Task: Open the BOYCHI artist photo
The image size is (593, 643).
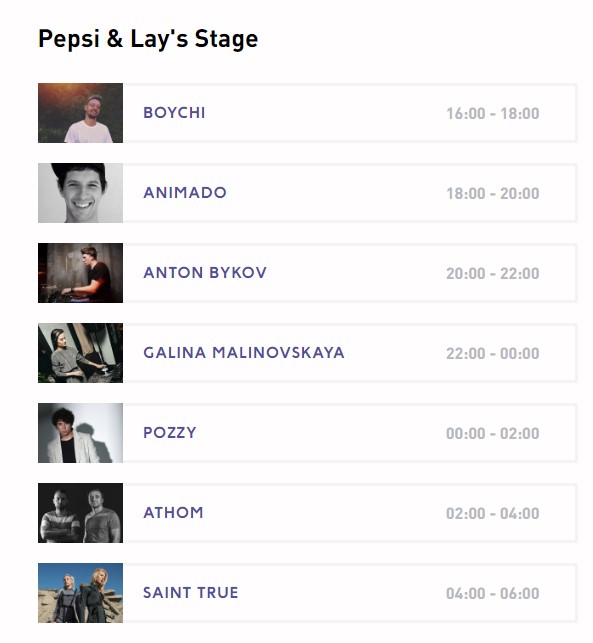Action: (80, 113)
